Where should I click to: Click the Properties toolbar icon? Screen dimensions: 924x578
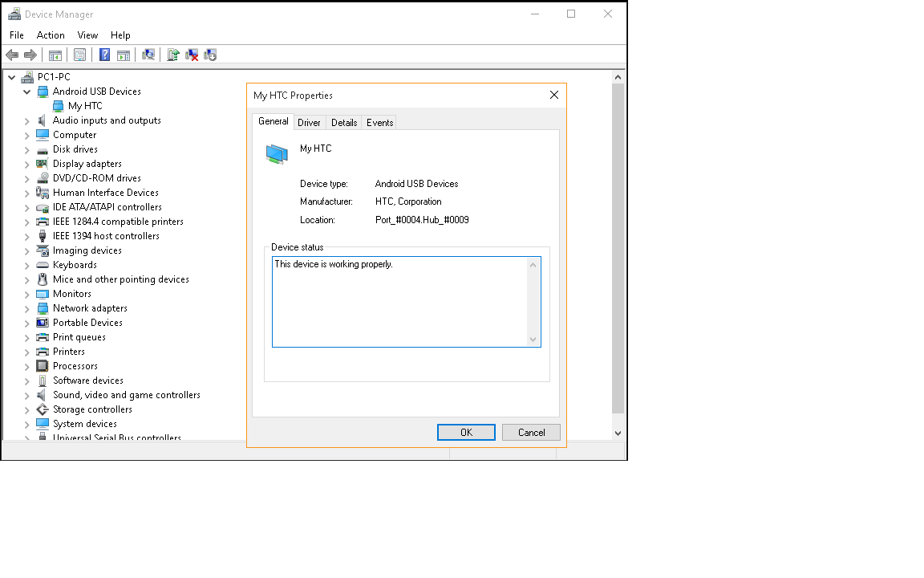[79, 55]
